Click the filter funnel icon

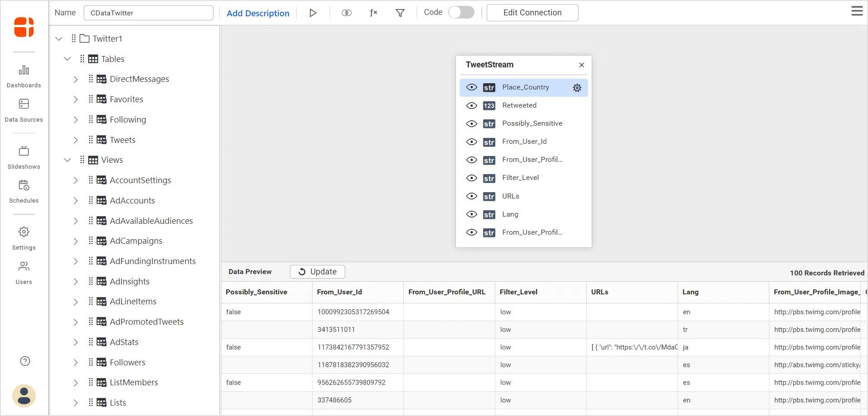point(400,13)
